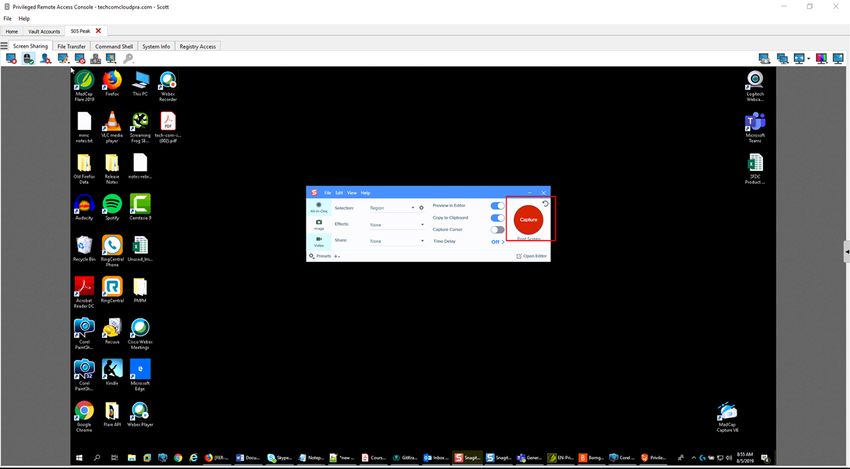850x469 pixels.
Task: Select the Logitech Webcam desktop icon
Action: point(755,86)
